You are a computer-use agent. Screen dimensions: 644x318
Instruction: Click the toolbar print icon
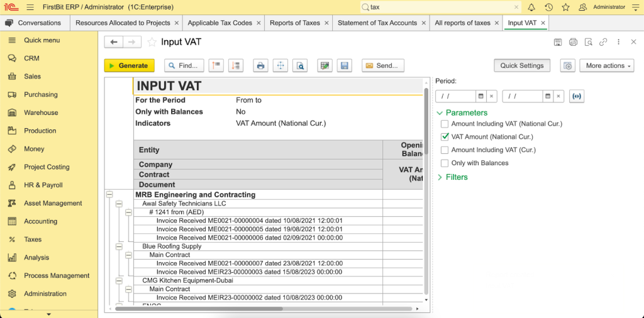click(x=260, y=65)
